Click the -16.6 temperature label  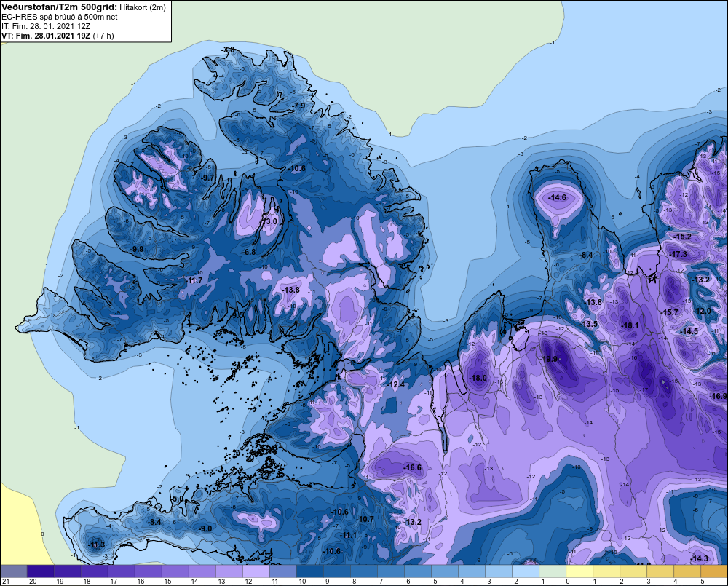412,467
